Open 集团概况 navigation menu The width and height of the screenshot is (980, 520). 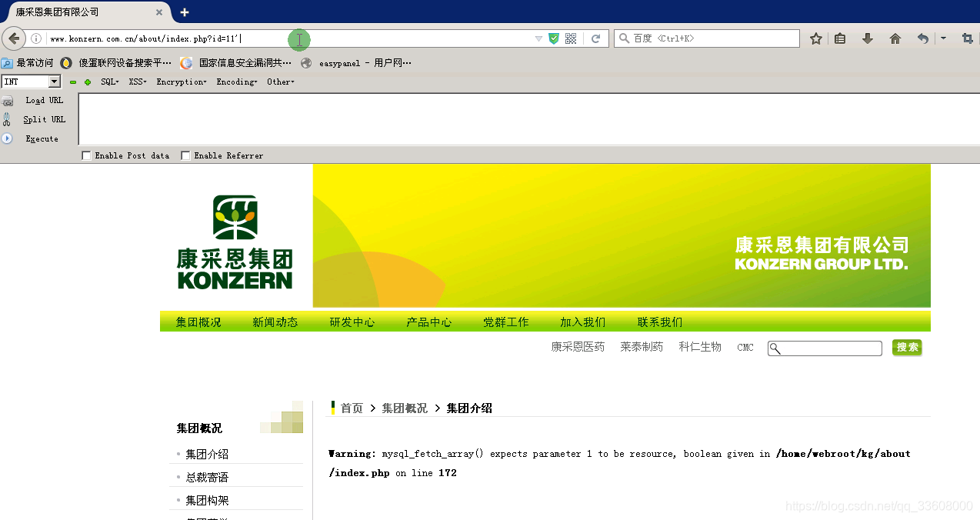click(198, 322)
